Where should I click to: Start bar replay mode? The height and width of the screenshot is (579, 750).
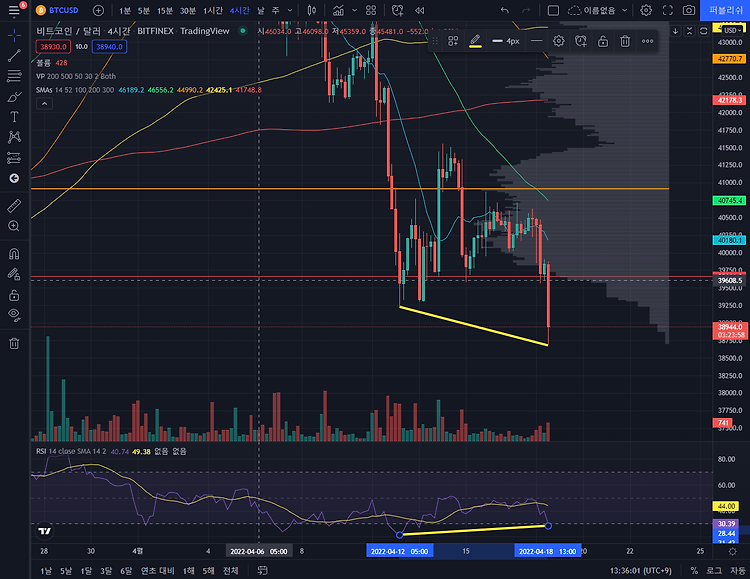pos(419,10)
